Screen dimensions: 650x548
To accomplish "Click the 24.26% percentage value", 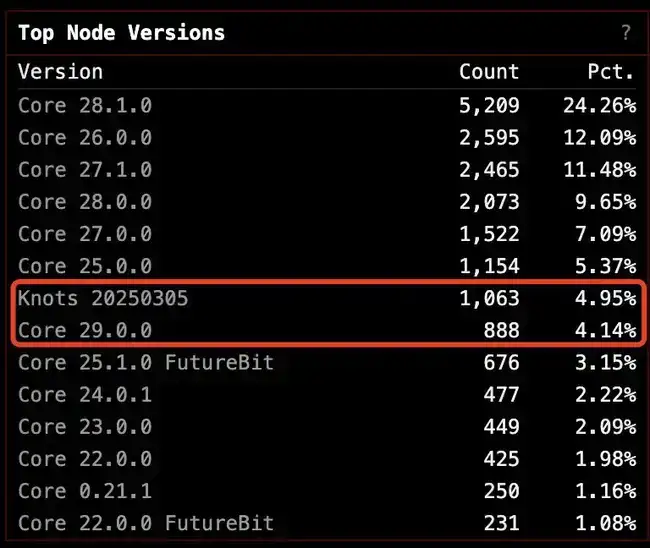I will pos(599,106).
